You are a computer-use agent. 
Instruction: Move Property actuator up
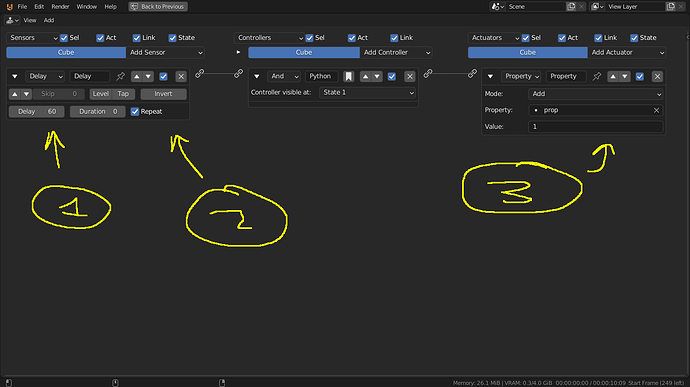613,77
